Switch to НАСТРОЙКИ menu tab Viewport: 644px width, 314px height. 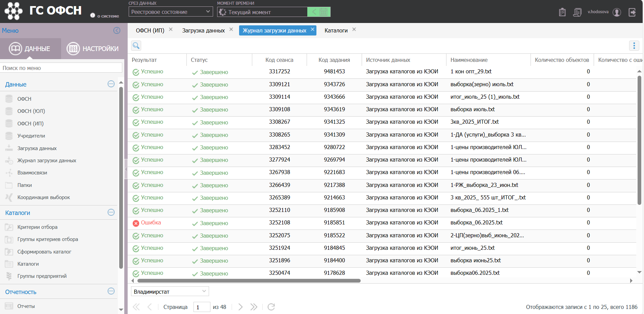tap(93, 49)
